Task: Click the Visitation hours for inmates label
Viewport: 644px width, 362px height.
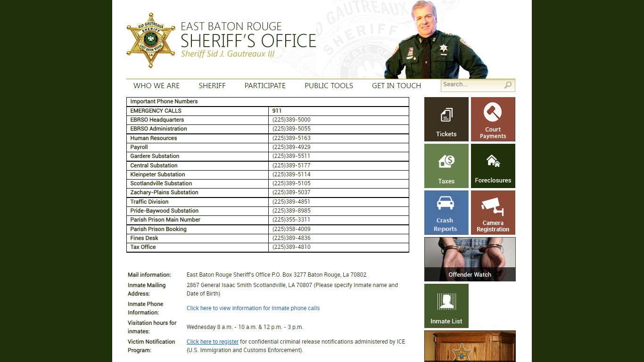Action: [x=152, y=327]
